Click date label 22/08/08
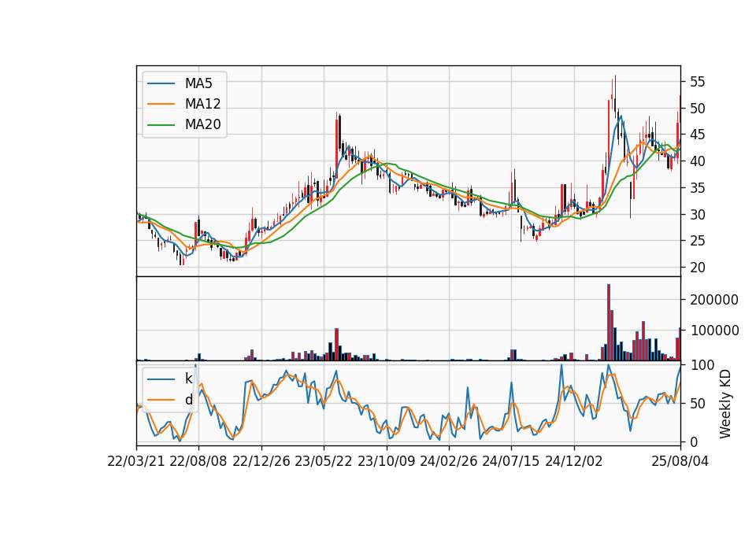756x543 pixels. 198,461
